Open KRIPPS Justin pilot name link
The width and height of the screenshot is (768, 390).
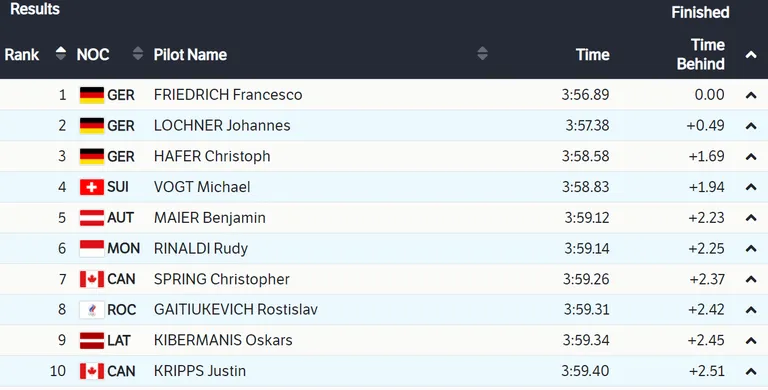click(200, 371)
